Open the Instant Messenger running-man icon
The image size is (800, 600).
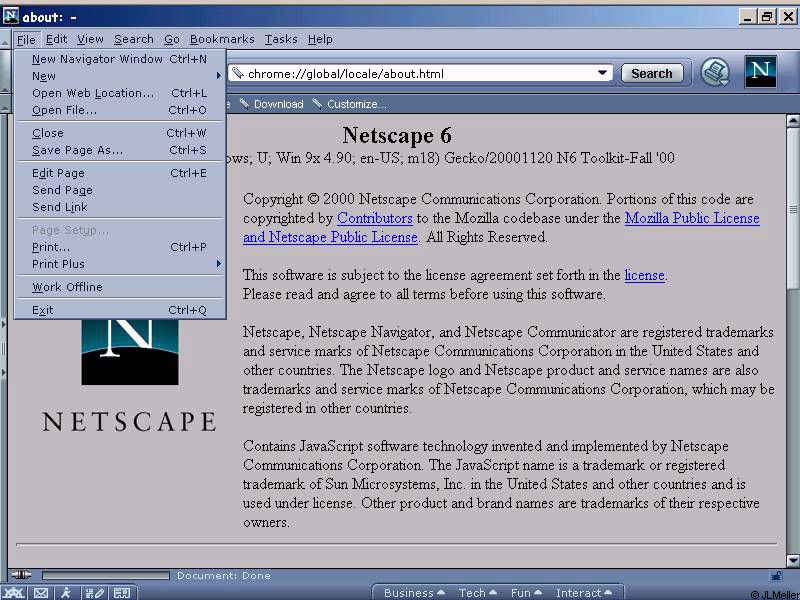66,593
